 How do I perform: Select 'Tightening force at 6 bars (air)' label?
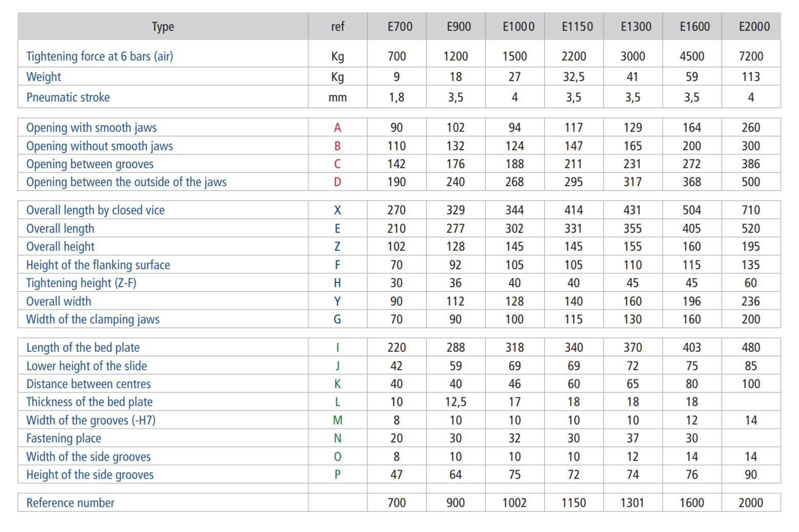pos(99,56)
